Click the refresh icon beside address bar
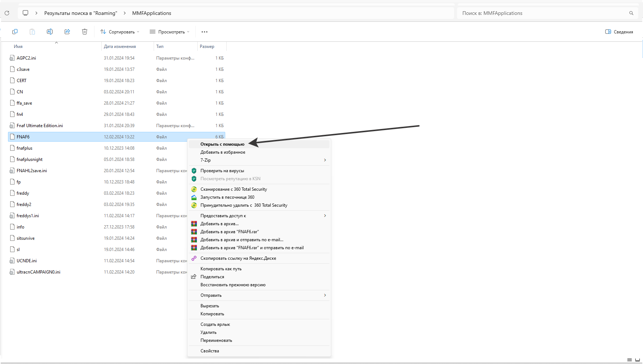This screenshot has width=643, height=364. (x=7, y=13)
